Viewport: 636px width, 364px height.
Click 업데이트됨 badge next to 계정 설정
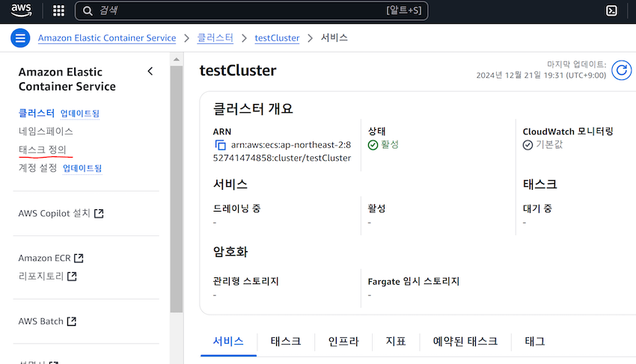82,168
